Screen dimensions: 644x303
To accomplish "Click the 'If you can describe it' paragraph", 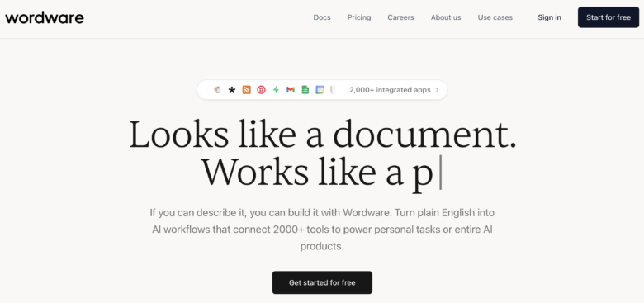I will (x=322, y=230).
